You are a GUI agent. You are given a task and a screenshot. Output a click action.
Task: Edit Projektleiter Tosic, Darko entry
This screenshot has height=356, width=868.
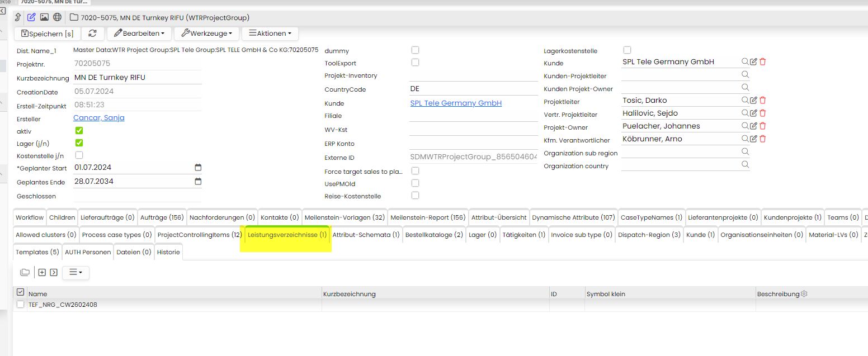click(753, 100)
